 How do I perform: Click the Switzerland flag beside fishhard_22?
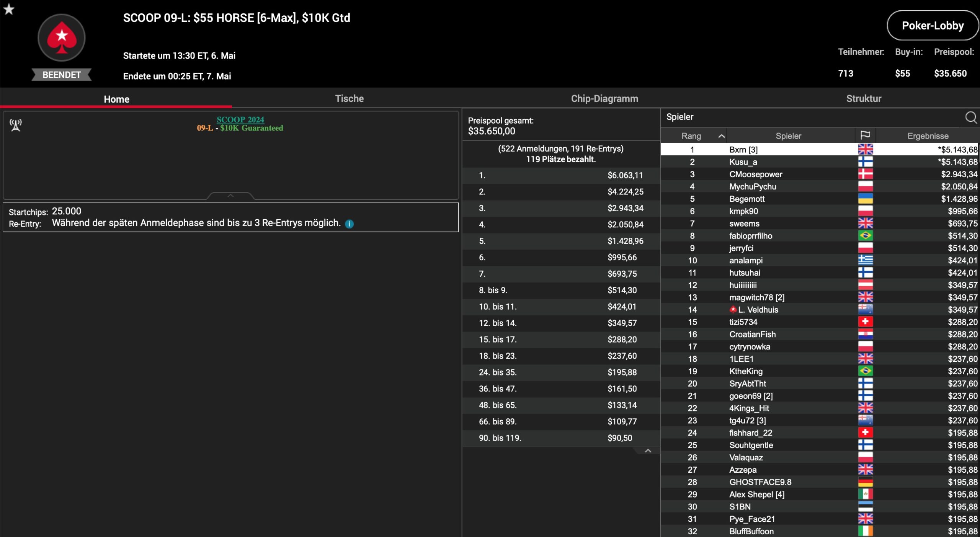pos(865,433)
